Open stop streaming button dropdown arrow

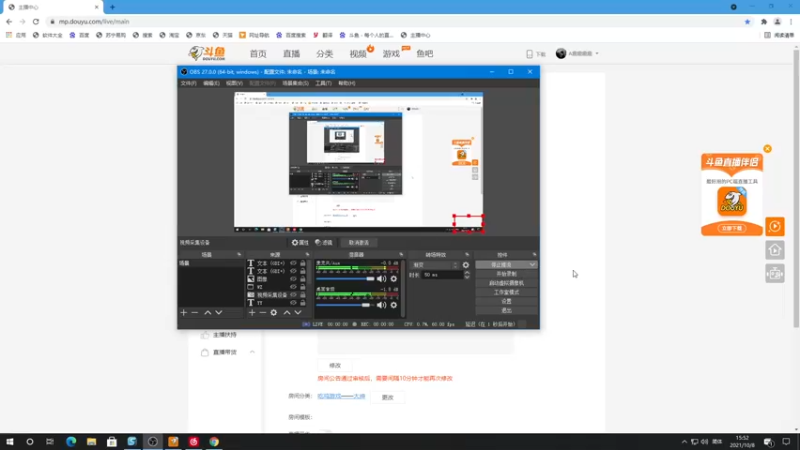tap(532, 265)
